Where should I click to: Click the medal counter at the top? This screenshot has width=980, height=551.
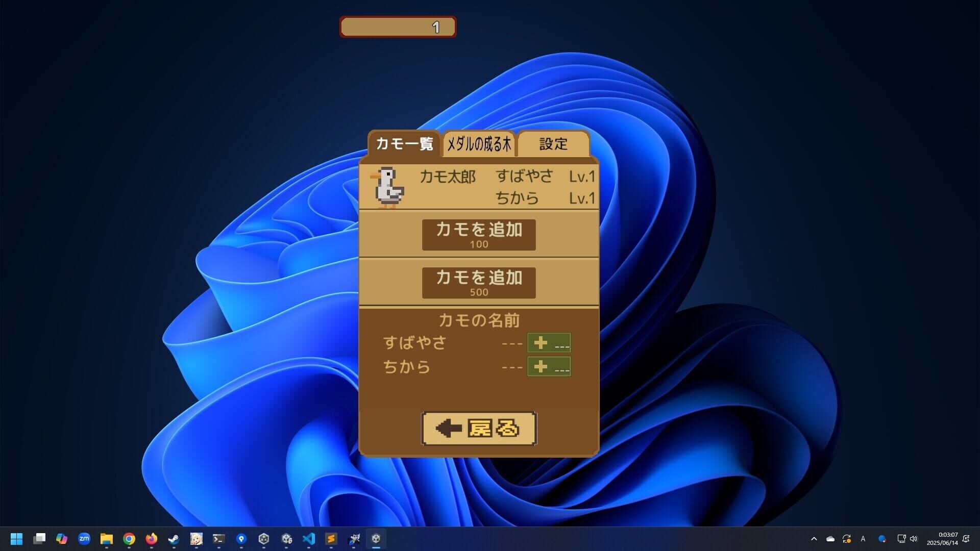[x=398, y=27]
